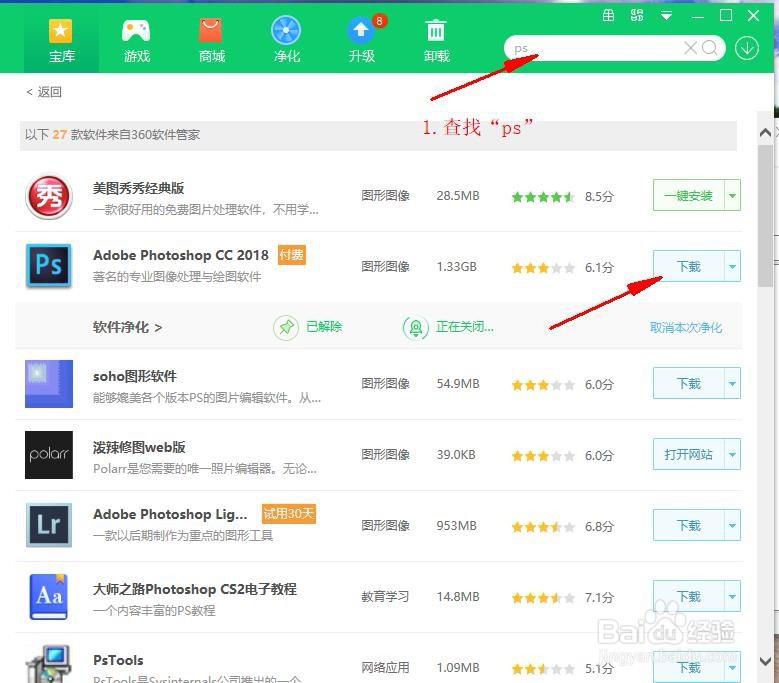The height and width of the screenshot is (683, 779).
Task: Click the 试用30天 trial tag
Action: (x=289, y=514)
